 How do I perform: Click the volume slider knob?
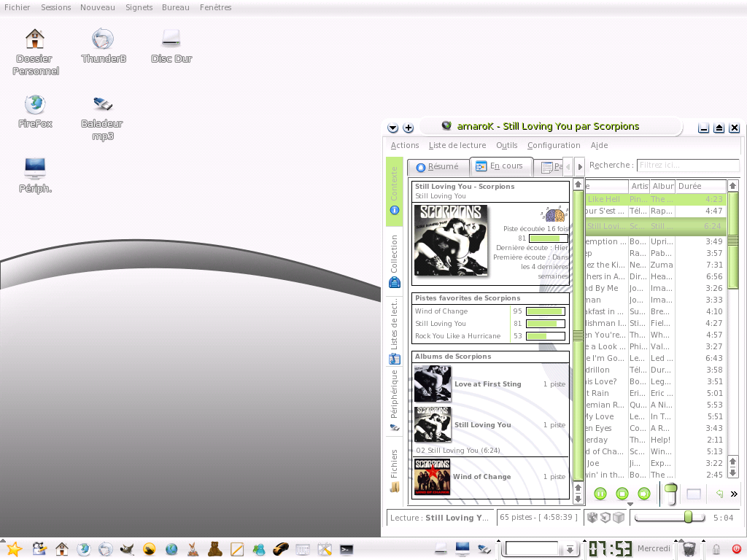(x=671, y=489)
